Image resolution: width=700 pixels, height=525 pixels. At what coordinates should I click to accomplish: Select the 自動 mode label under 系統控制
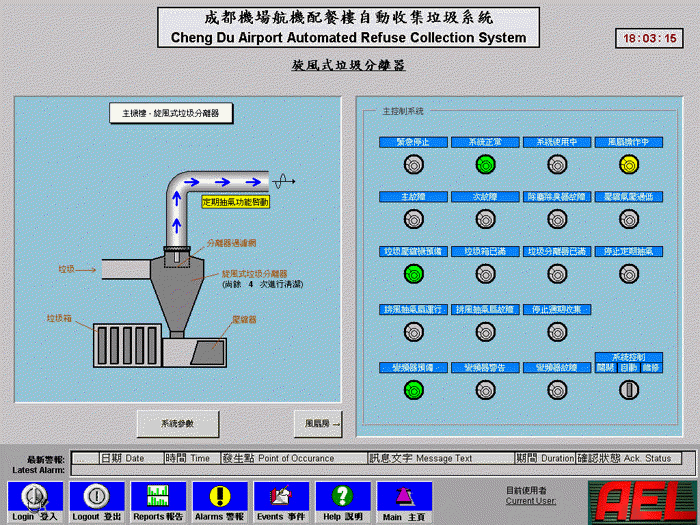click(x=628, y=367)
